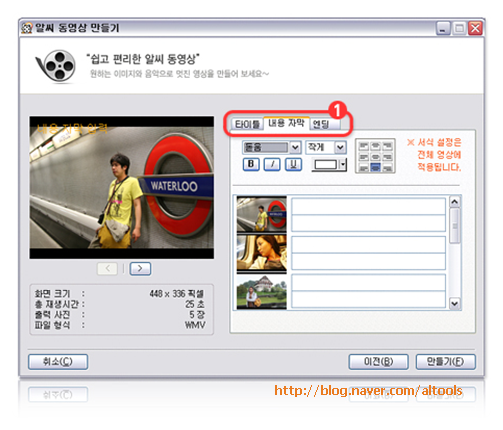Click the '출력 사진' label
This screenshot has height=430, width=503.
(x=52, y=314)
